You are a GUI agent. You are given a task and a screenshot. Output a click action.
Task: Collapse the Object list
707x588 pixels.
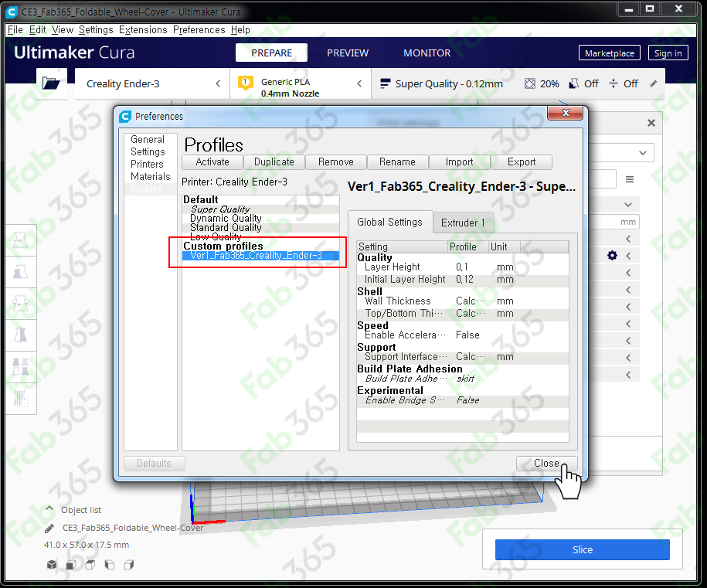point(49,508)
